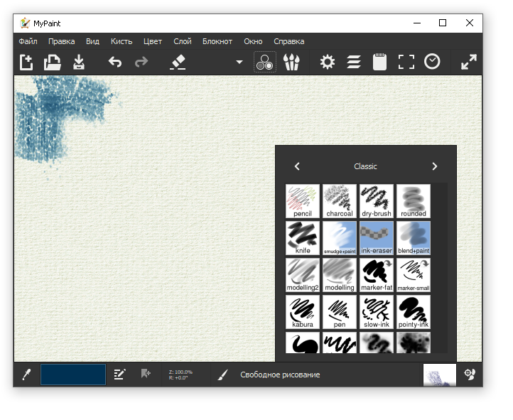Screen dimensions: 513x420
Task: Go to previous brush group arrow
Action: point(297,166)
